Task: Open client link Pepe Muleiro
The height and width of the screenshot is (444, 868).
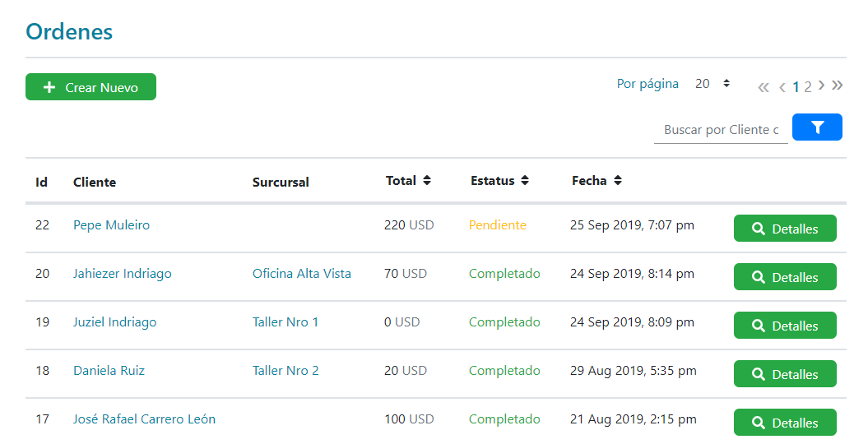Action: (x=111, y=225)
